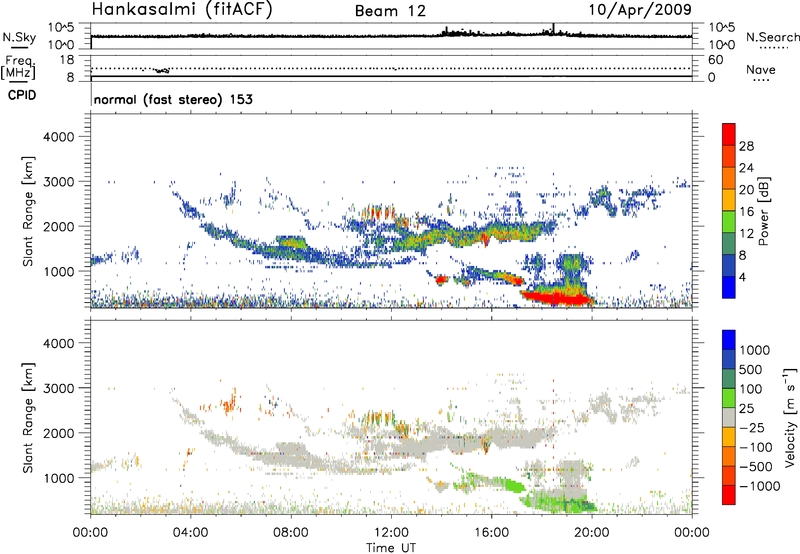Click the 100 value on velocity colorbar
800x554 pixels.
click(x=751, y=389)
